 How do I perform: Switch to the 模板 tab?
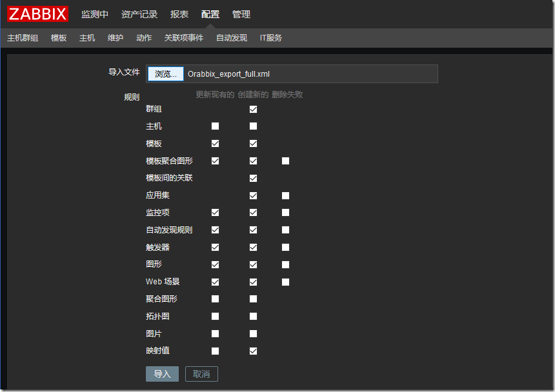click(58, 37)
